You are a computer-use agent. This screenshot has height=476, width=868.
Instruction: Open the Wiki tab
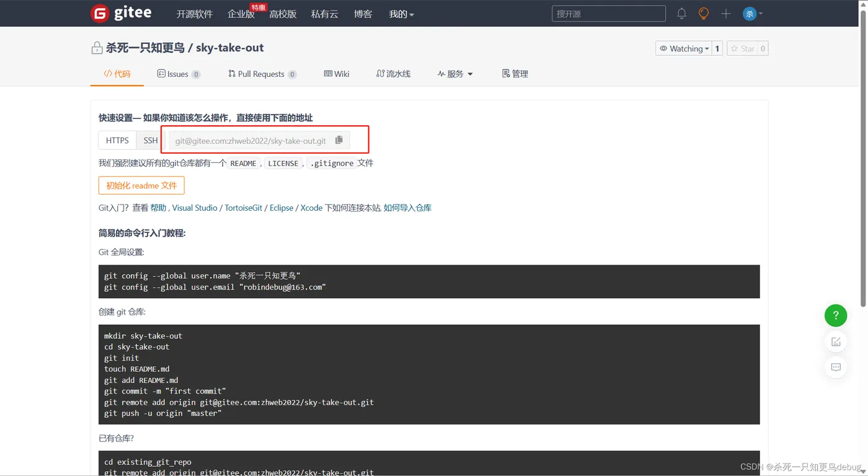[337, 74]
